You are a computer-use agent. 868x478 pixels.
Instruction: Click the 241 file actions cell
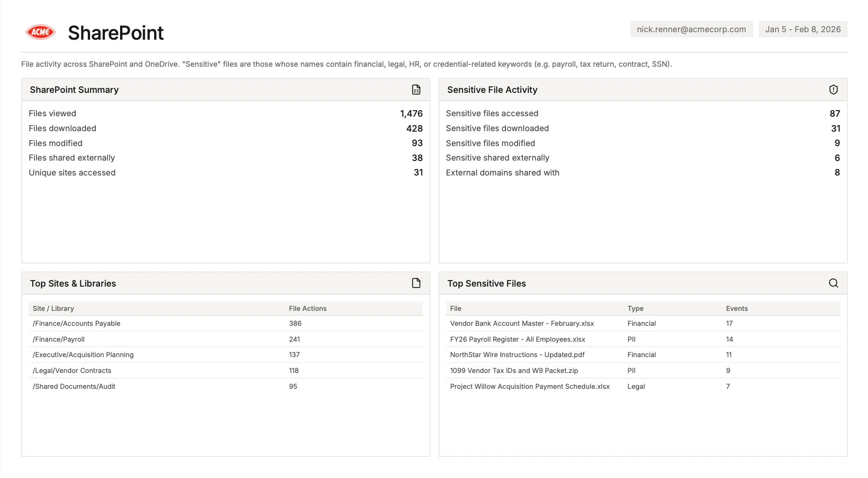(294, 339)
